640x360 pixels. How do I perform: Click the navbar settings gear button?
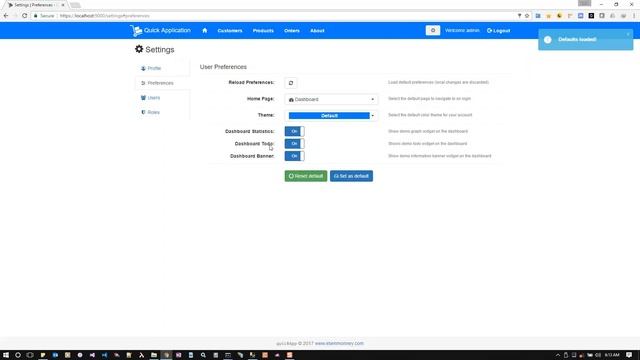[433, 31]
